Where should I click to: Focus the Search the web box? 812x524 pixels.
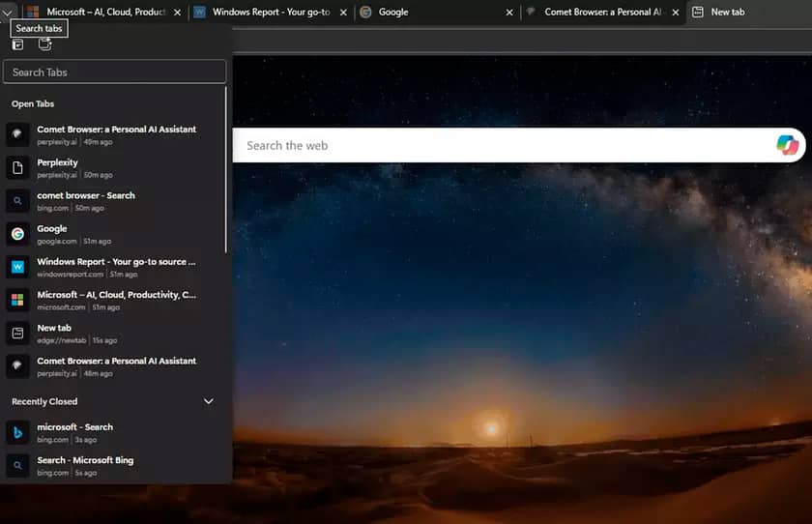click(503, 146)
